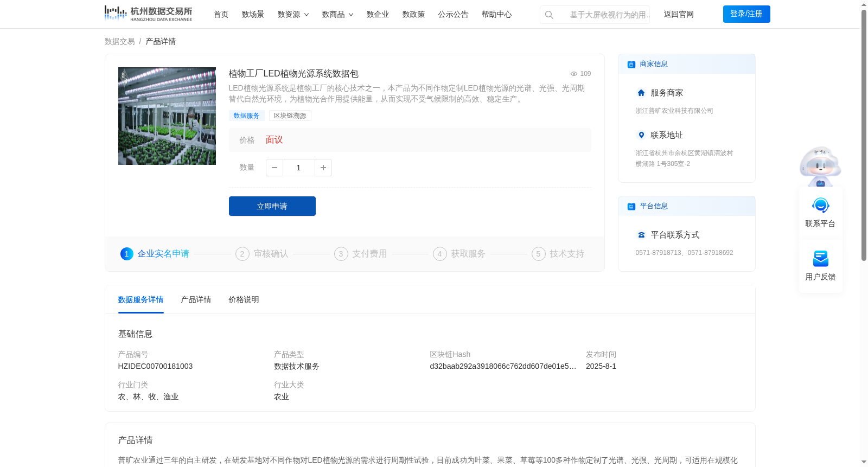Click the 平台联系方式 telephone icon
This screenshot has width=868, height=467.
pos(641,235)
